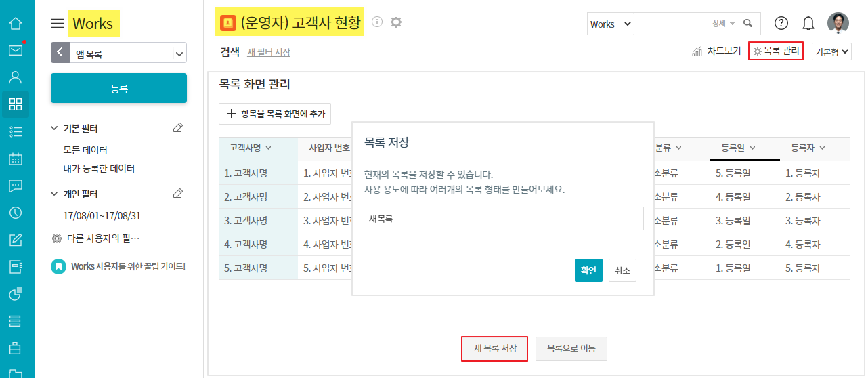Viewport: 868px width, 378px height.
Task: Open mail icon in left sidebar
Action: click(16, 50)
